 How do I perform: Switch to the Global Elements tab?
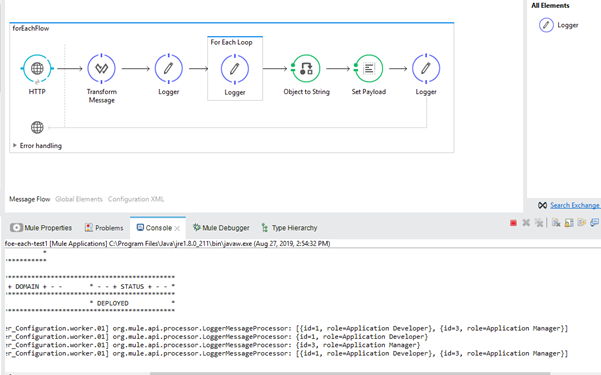click(79, 199)
